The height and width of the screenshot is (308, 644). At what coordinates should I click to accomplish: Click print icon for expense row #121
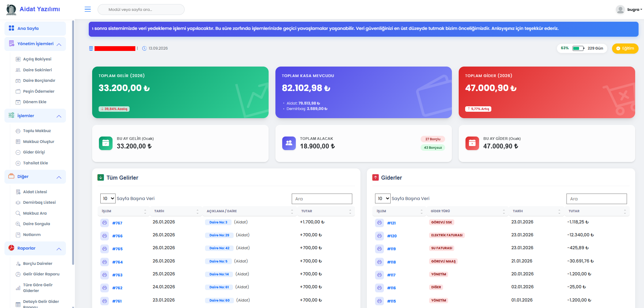(x=379, y=223)
